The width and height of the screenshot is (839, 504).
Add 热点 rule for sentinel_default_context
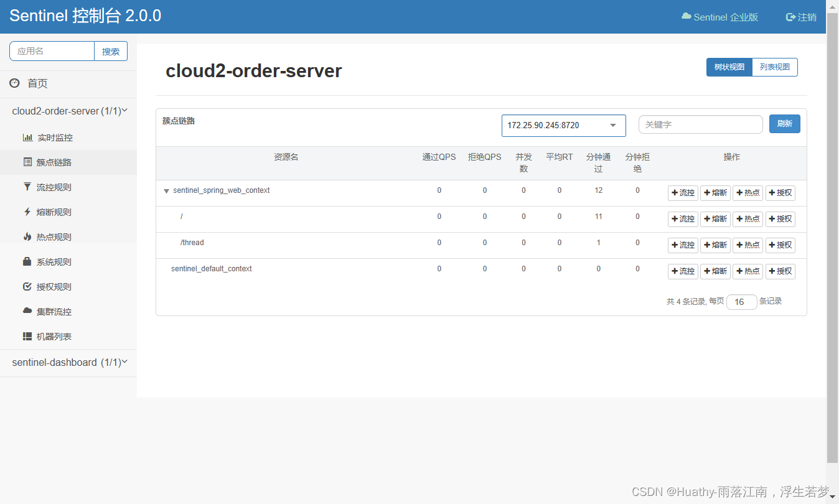tap(748, 271)
